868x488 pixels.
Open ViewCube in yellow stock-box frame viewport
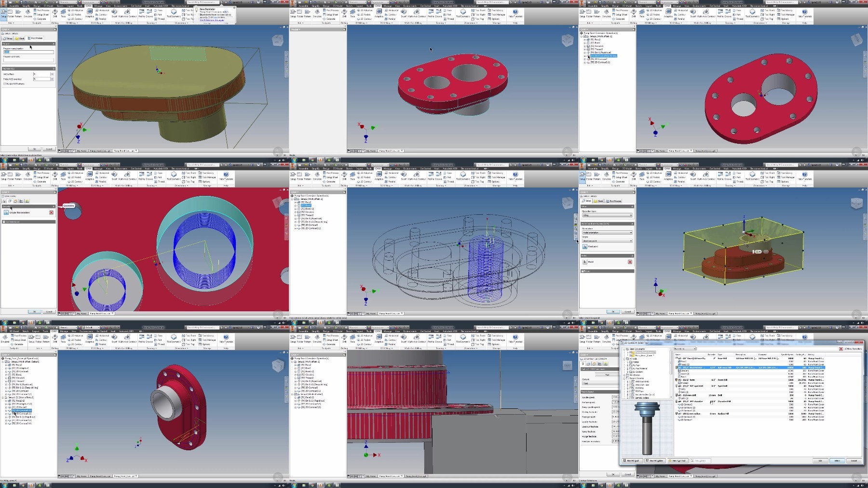pos(856,204)
